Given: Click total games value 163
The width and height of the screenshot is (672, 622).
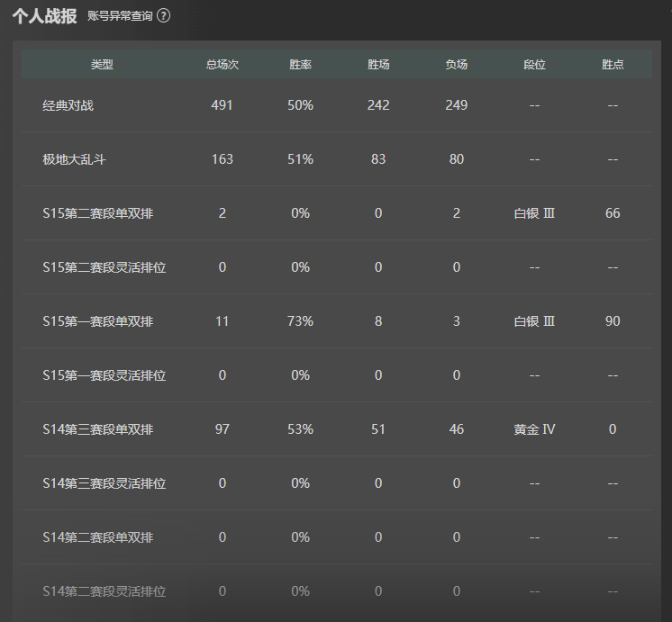Looking at the screenshot, I should pos(222,159).
